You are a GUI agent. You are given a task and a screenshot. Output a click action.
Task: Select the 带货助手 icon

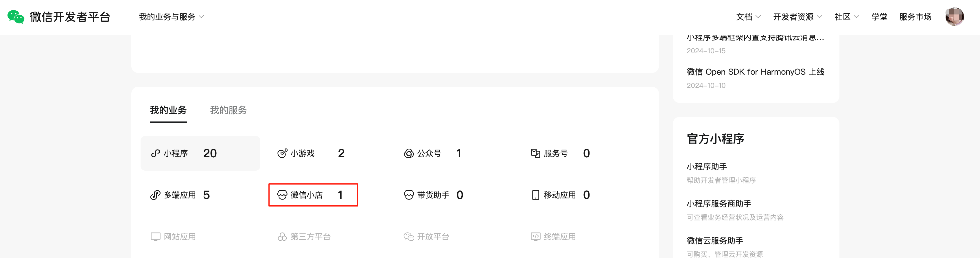409,195
